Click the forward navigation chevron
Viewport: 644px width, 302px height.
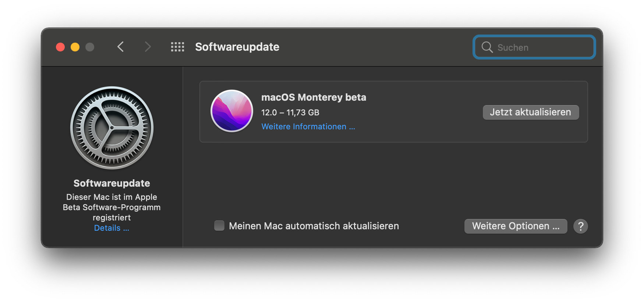(x=148, y=47)
